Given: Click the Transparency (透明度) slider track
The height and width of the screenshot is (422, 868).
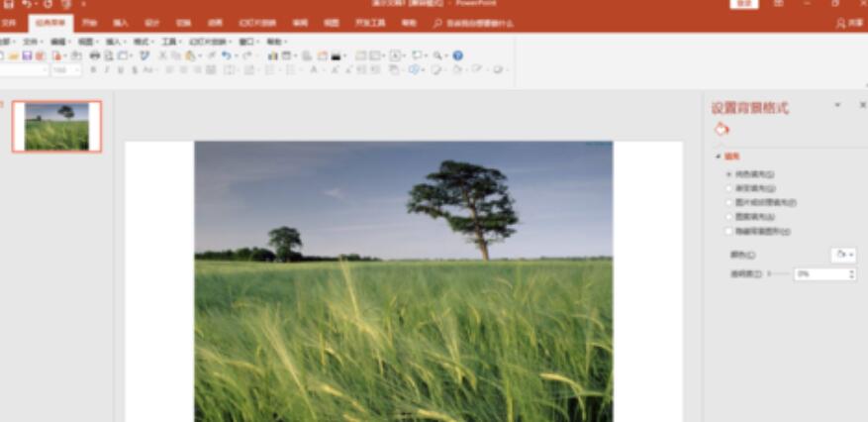Looking at the screenshot, I should (x=781, y=273).
